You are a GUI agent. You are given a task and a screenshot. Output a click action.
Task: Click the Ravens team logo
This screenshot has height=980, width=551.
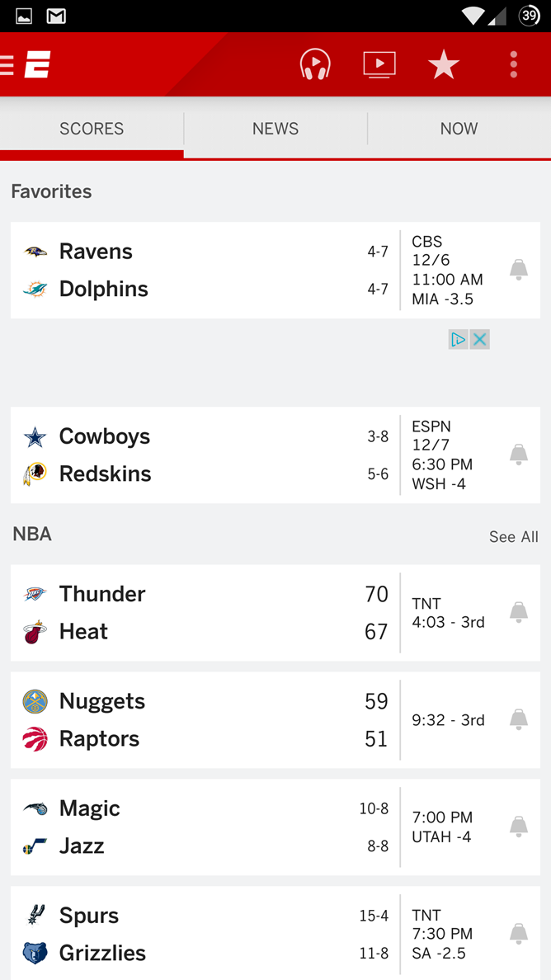pyautogui.click(x=33, y=251)
